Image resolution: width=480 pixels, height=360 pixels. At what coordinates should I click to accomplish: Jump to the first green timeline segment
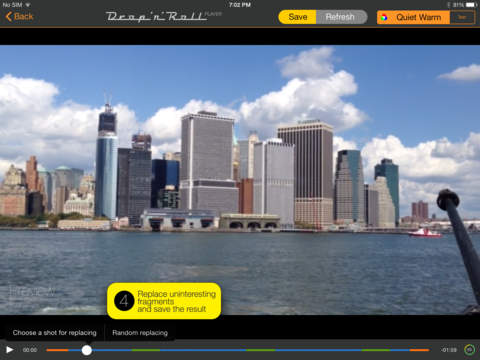[x=146, y=350]
